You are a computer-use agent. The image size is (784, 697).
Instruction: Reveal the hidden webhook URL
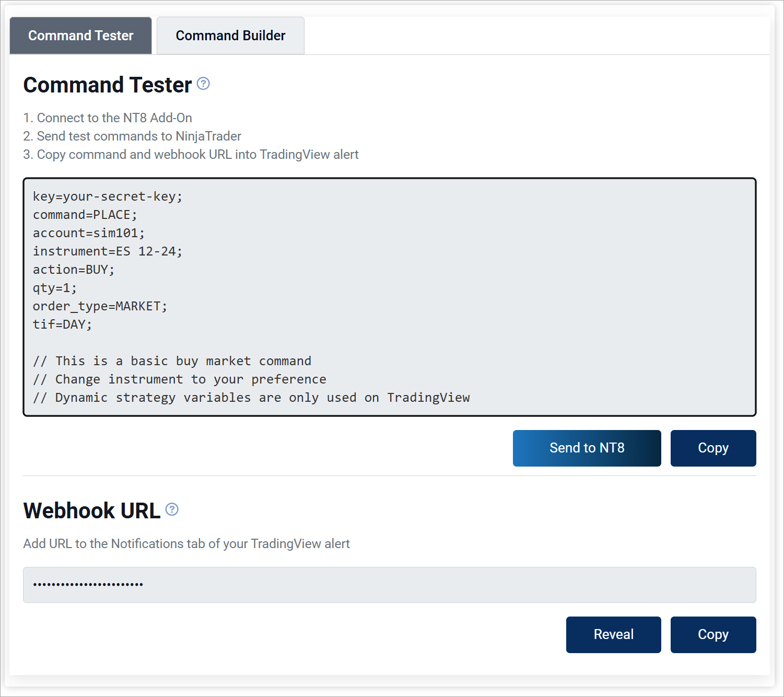point(613,634)
